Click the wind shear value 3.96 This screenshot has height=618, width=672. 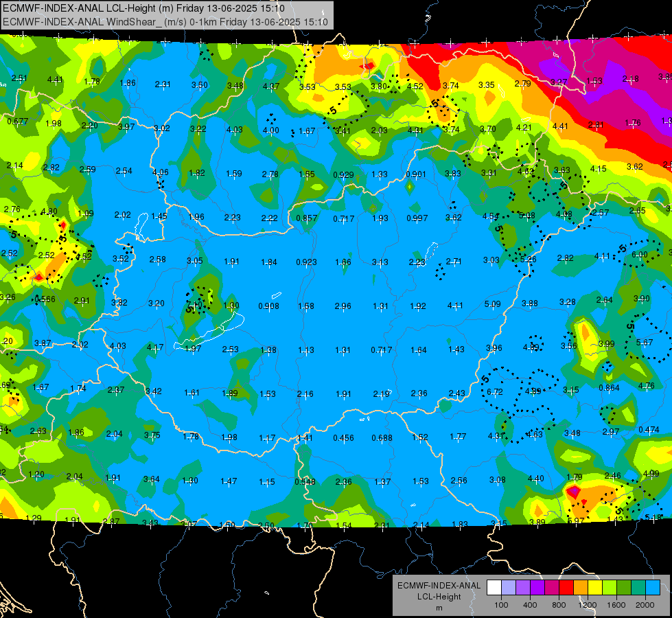pos(494,348)
